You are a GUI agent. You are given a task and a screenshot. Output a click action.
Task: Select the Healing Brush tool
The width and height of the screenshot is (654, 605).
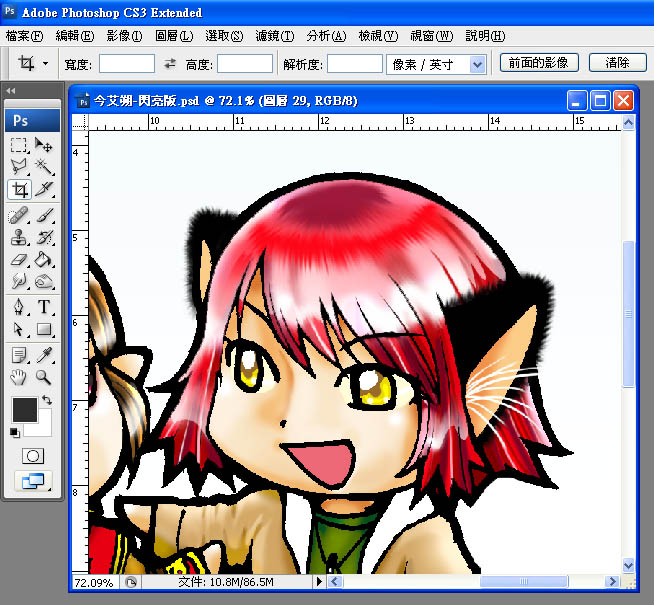pyautogui.click(x=19, y=216)
